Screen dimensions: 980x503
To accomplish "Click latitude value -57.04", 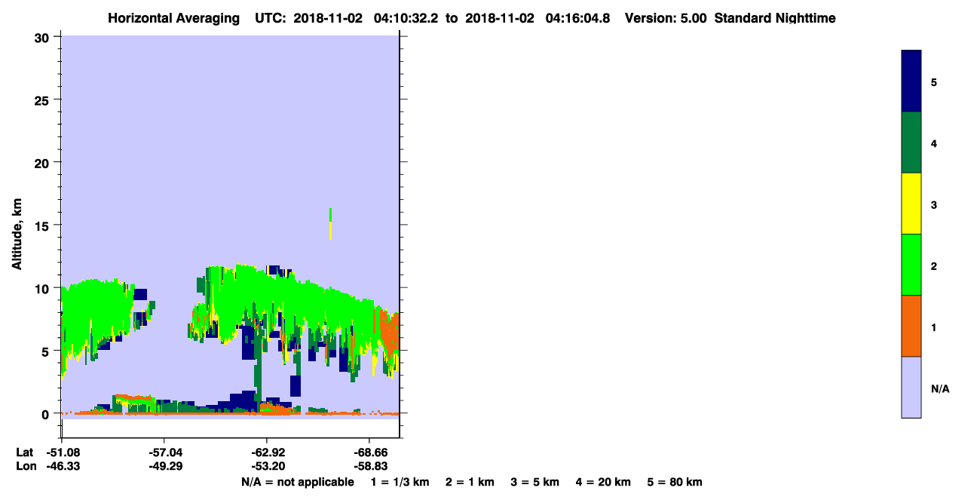I will point(164,452).
